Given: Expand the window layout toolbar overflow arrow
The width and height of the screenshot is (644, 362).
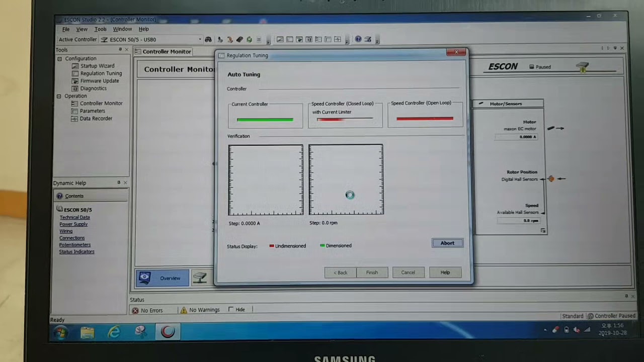Looking at the screenshot, I should [x=347, y=41].
